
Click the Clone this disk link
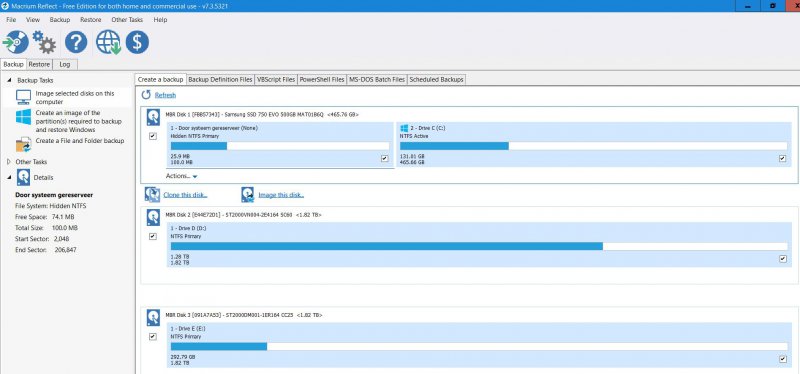pyautogui.click(x=185, y=195)
